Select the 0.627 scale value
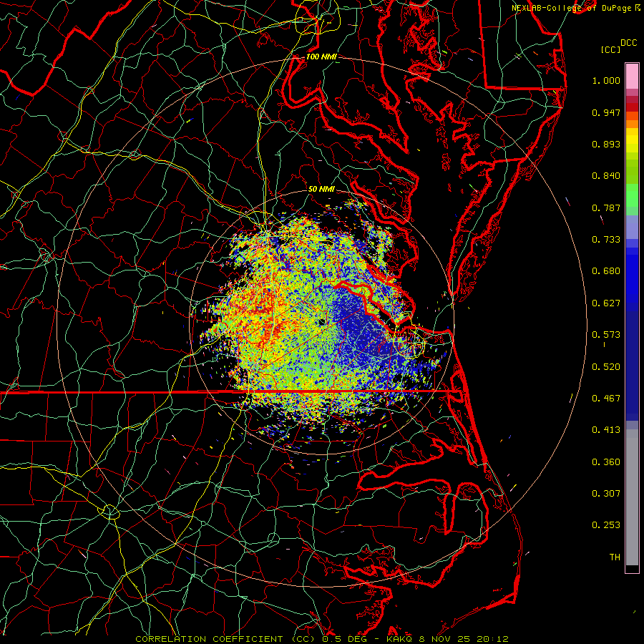The height and width of the screenshot is (644, 644). [x=606, y=303]
